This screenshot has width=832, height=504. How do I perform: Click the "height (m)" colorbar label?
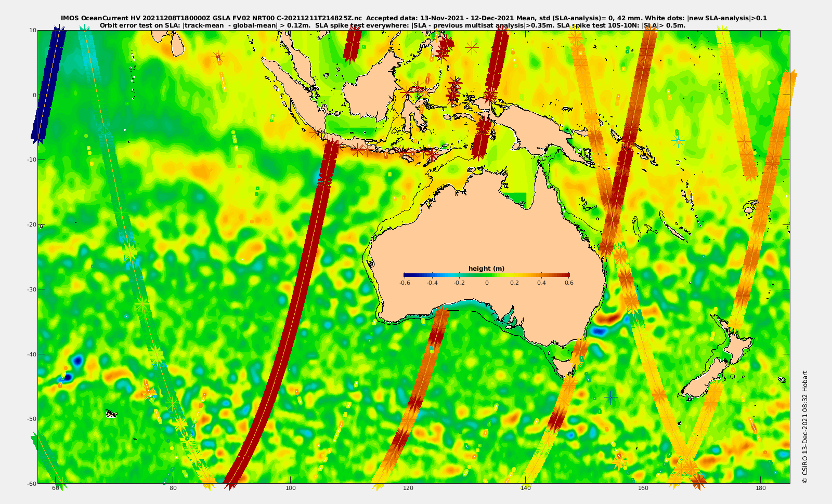coord(486,269)
